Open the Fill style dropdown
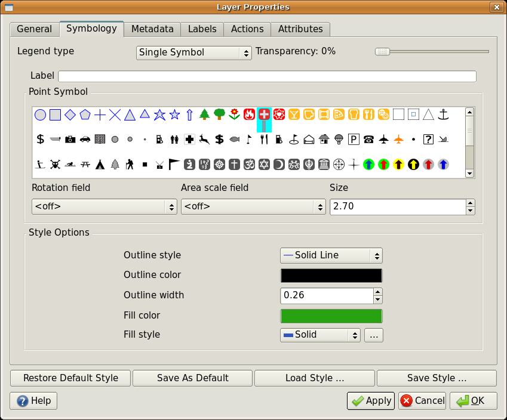The image size is (507, 420). click(320, 335)
